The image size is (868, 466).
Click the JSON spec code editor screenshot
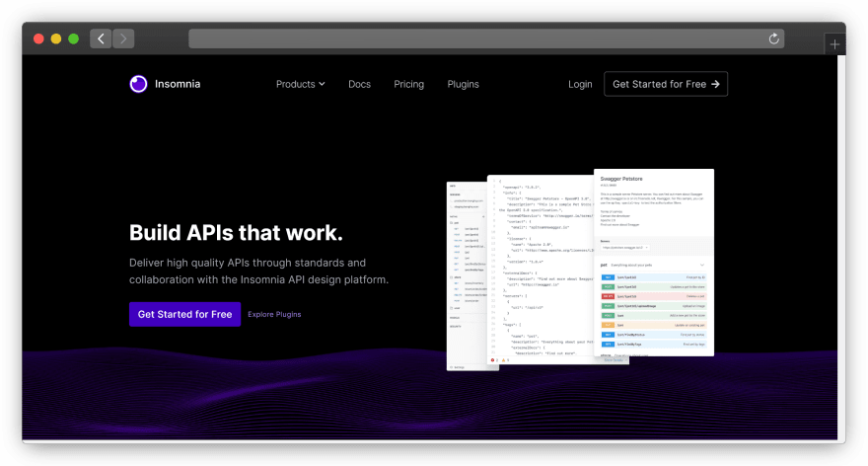coord(541,270)
